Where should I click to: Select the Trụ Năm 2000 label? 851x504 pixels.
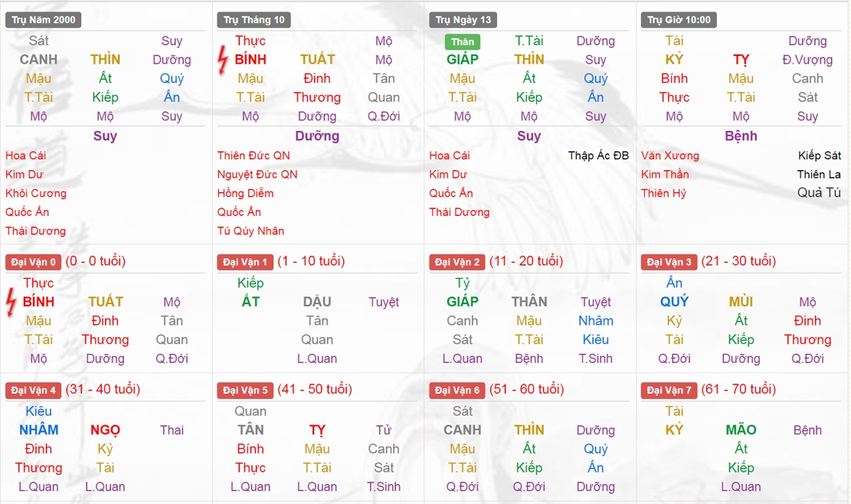click(43, 20)
